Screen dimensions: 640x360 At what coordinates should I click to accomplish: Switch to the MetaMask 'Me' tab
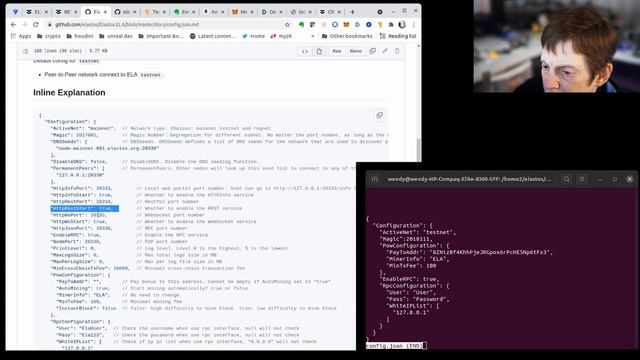244,12
